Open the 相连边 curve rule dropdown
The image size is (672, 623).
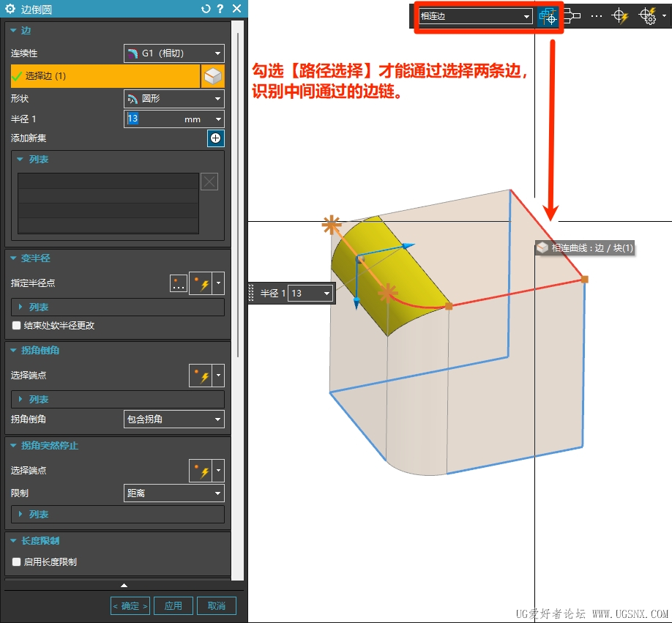[475, 16]
